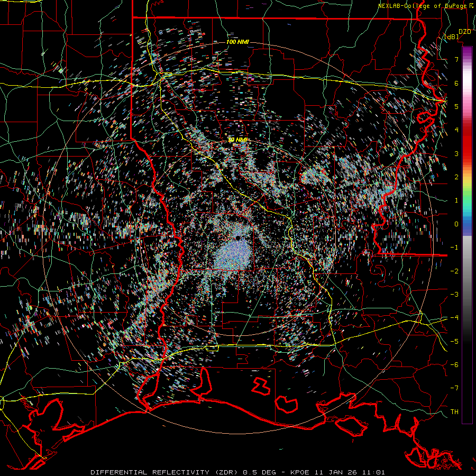Click the bottom ZDR product title caption
This screenshot has width=476, height=476.
(237, 472)
